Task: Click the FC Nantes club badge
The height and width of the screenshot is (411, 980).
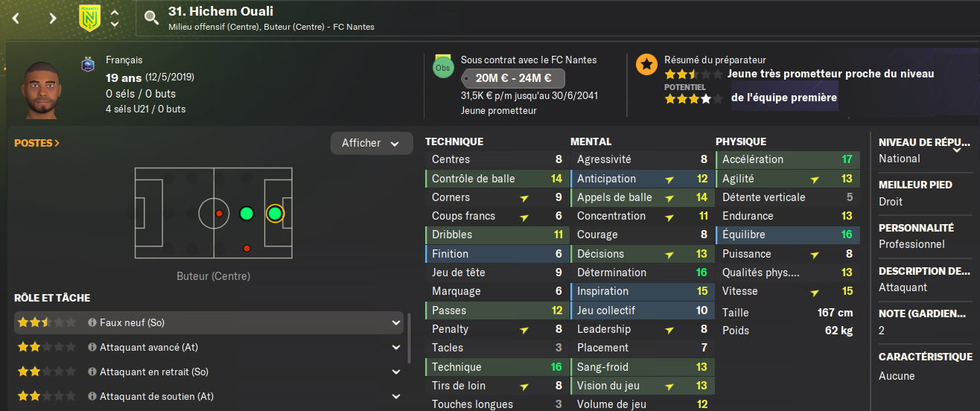Action: (89, 18)
